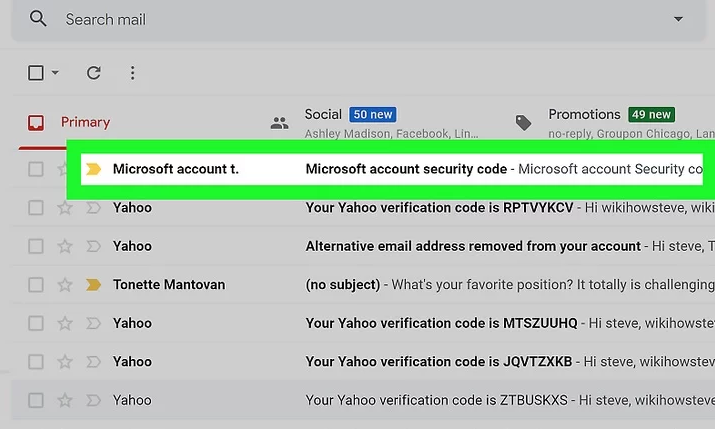This screenshot has width=715, height=429.
Task: Star the Yahoo ZTBUSKXS email
Action: pyautogui.click(x=65, y=400)
